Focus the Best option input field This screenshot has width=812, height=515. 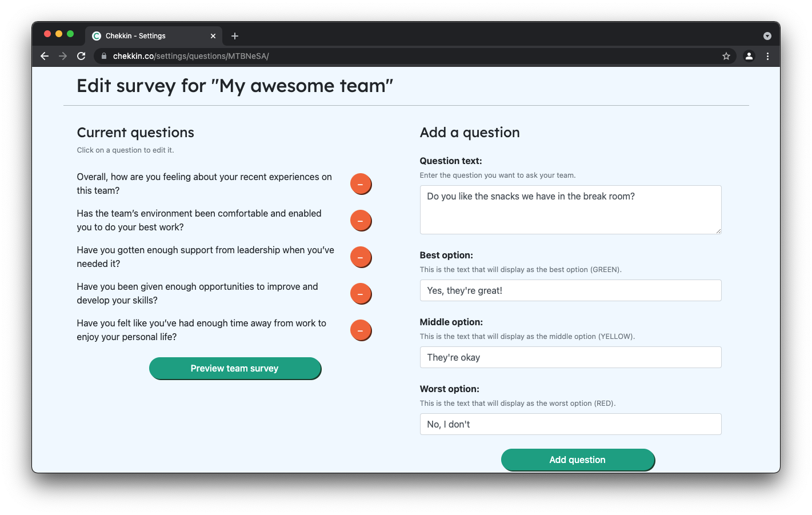click(x=570, y=290)
